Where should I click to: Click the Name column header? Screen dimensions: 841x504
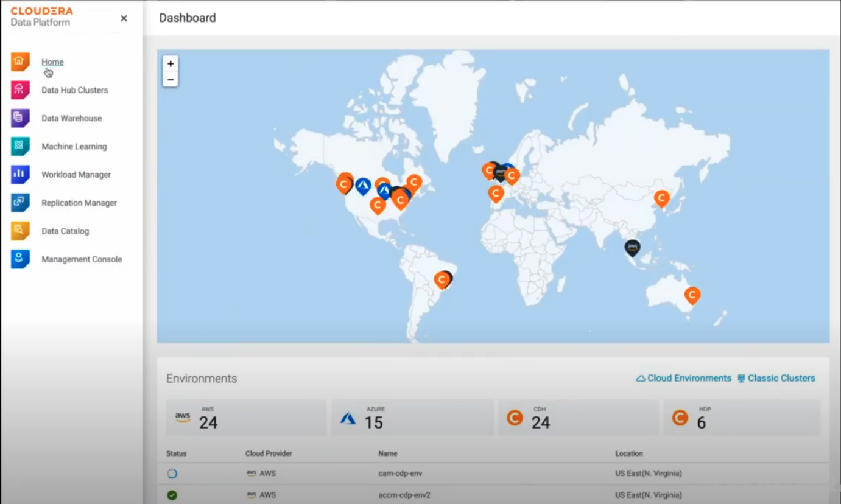pyautogui.click(x=388, y=453)
